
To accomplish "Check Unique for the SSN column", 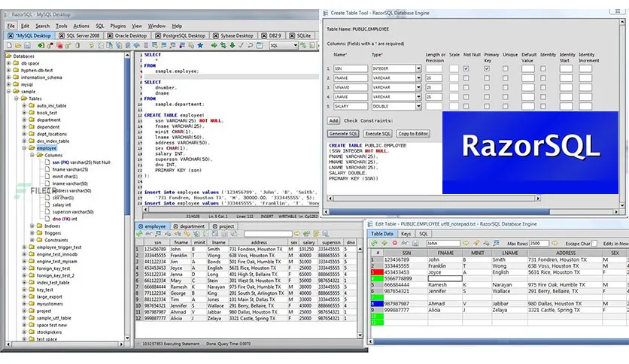I will [506, 68].
